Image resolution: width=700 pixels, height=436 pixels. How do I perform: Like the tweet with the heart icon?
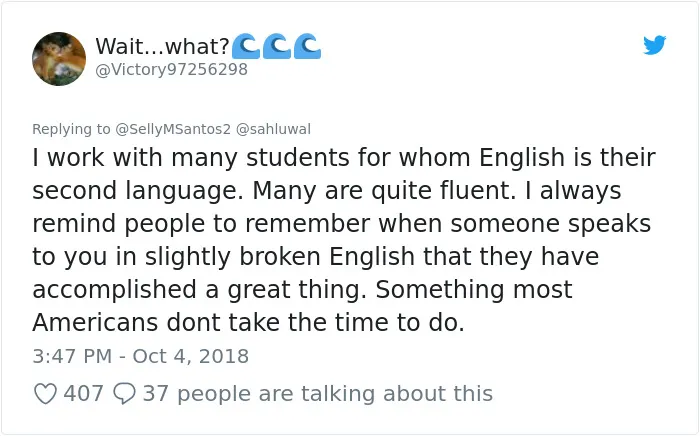pos(46,394)
